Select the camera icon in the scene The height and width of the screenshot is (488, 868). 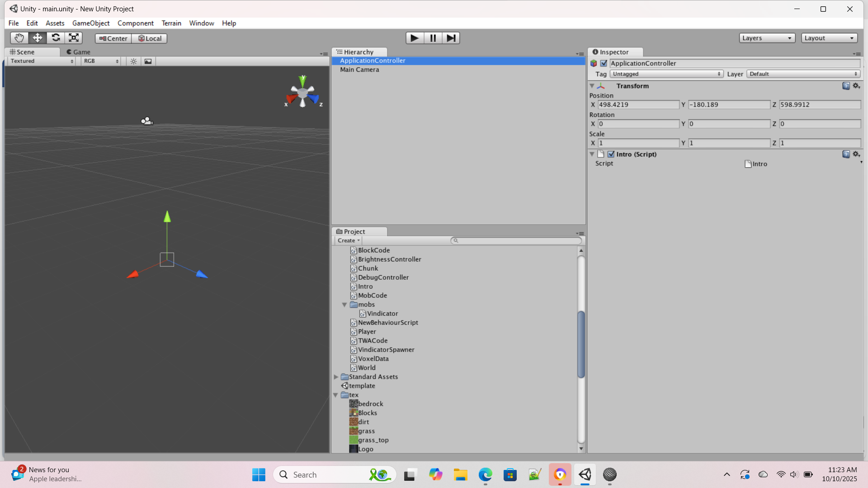pos(147,121)
